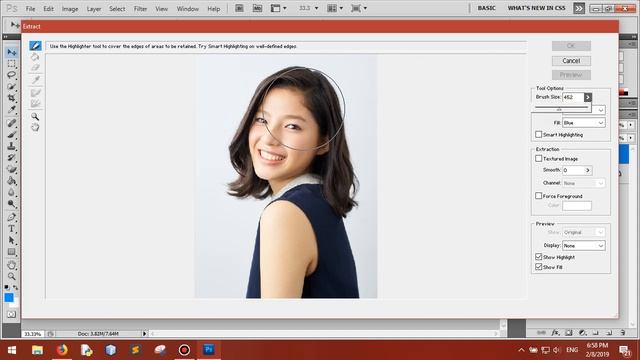Switch to What's New in CS5 workspace

536,8
